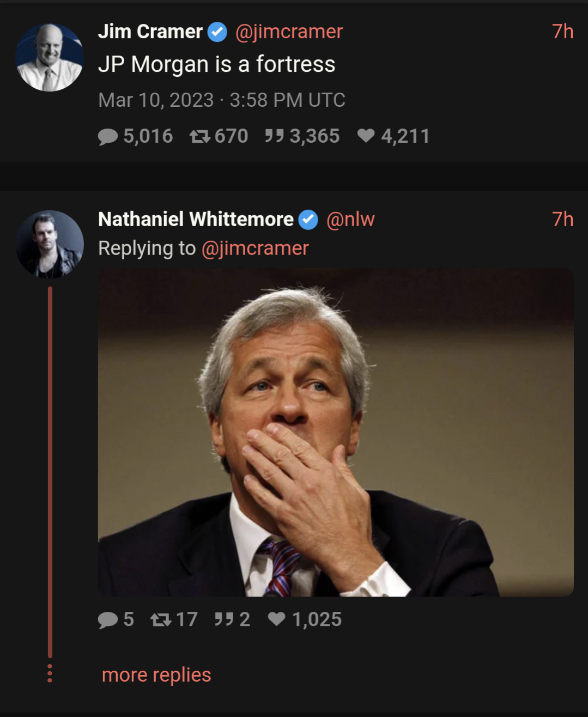This screenshot has width=588, height=717.
Task: Click the heart icon showing 4,211
Action: pos(366,136)
